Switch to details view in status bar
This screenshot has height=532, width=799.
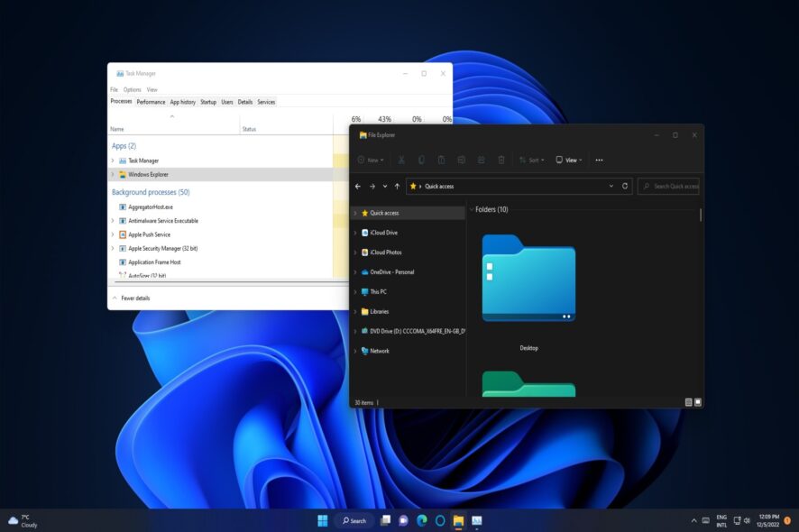pos(688,402)
